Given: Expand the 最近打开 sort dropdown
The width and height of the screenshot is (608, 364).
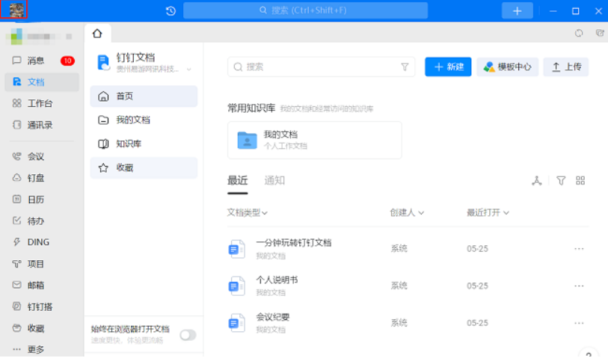Looking at the screenshot, I should click(x=488, y=212).
